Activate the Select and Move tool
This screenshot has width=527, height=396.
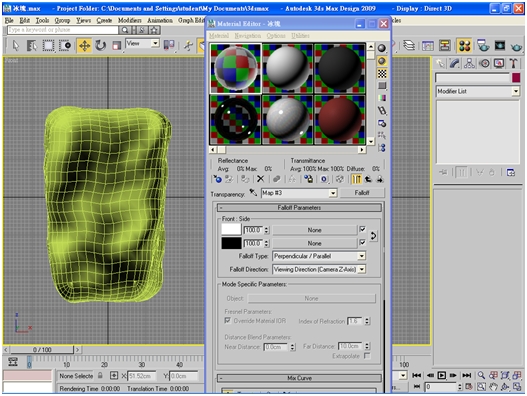pyautogui.click(x=84, y=45)
